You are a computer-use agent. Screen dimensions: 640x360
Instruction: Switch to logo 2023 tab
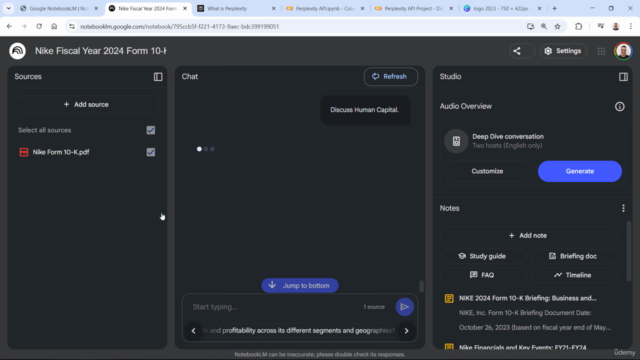pos(501,9)
